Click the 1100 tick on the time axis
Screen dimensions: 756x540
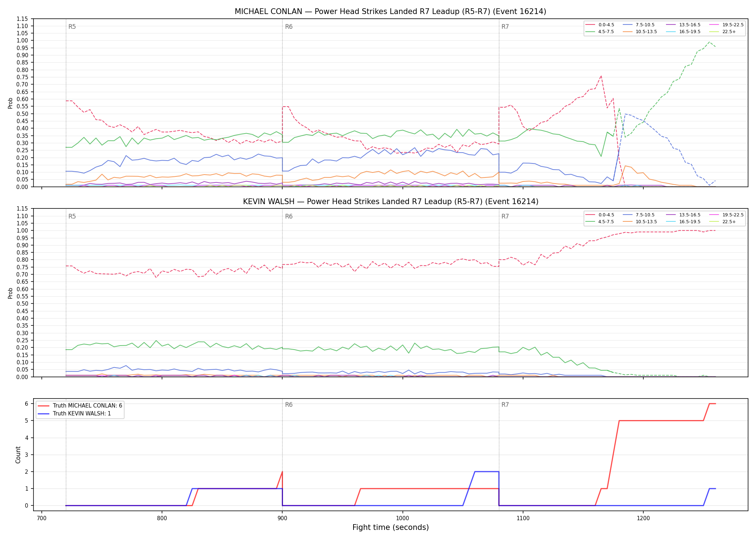[523, 518]
